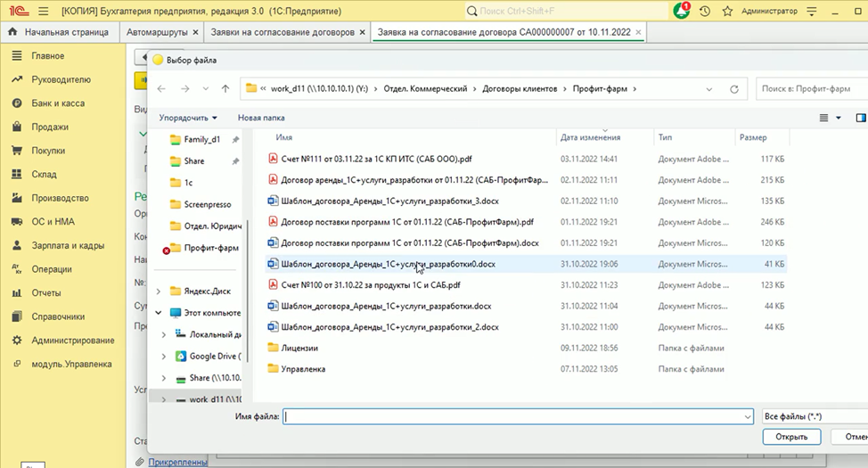Open file type filter Все файлы (*.*)

click(815, 416)
